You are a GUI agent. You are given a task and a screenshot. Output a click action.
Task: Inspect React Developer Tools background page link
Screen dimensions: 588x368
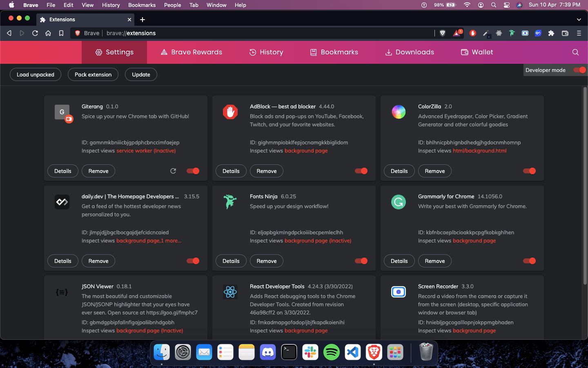point(306,330)
